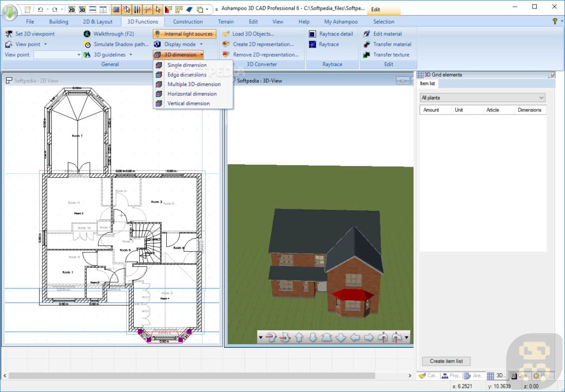Click Simulate Shadow path
This screenshot has width=565, height=392.
click(116, 44)
